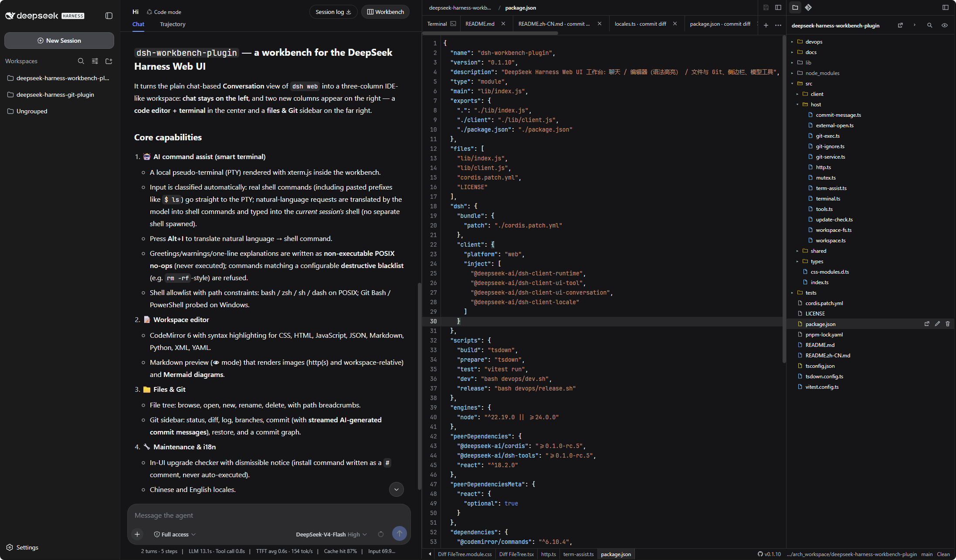Open package.json externally from its tree row
This screenshot has height=560, width=956.
(927, 324)
